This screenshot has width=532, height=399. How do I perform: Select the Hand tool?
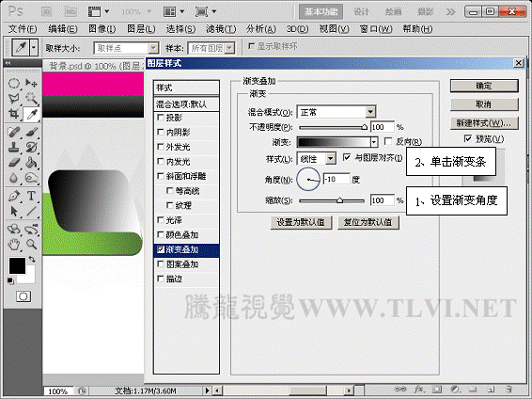(13, 244)
